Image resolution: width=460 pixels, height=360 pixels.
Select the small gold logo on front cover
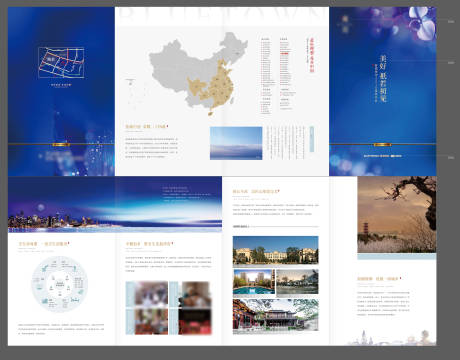point(345,24)
